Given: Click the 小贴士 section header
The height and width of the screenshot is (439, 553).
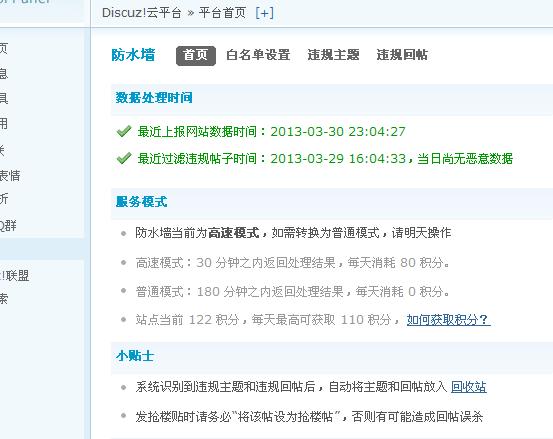Looking at the screenshot, I should [x=135, y=355].
